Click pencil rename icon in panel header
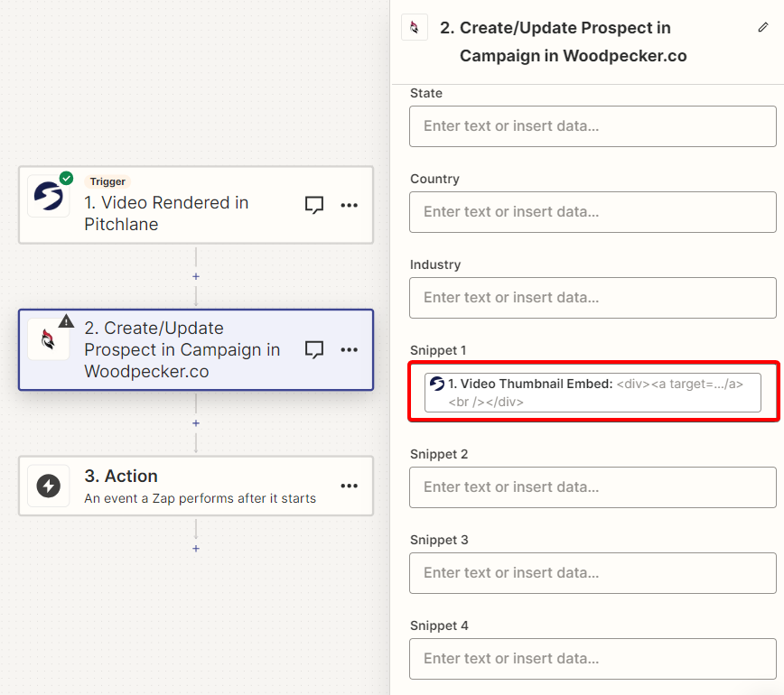Image resolution: width=784 pixels, height=695 pixels. coord(763,27)
